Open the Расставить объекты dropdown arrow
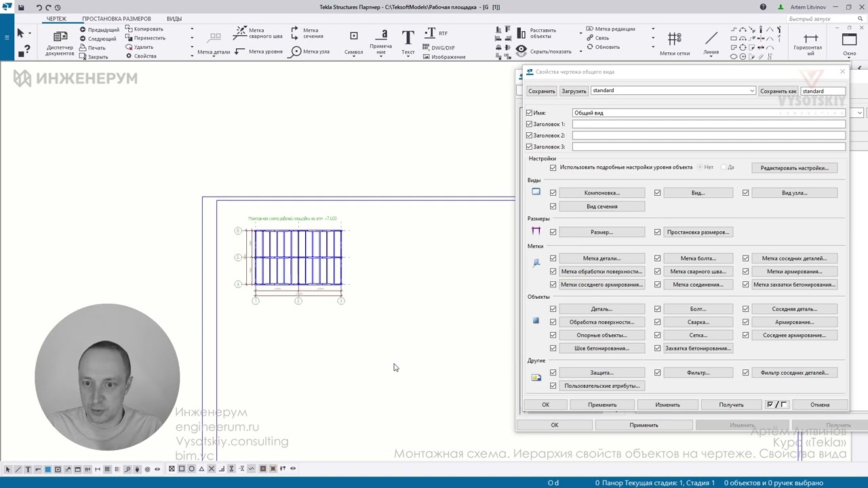868x488 pixels. (580, 33)
